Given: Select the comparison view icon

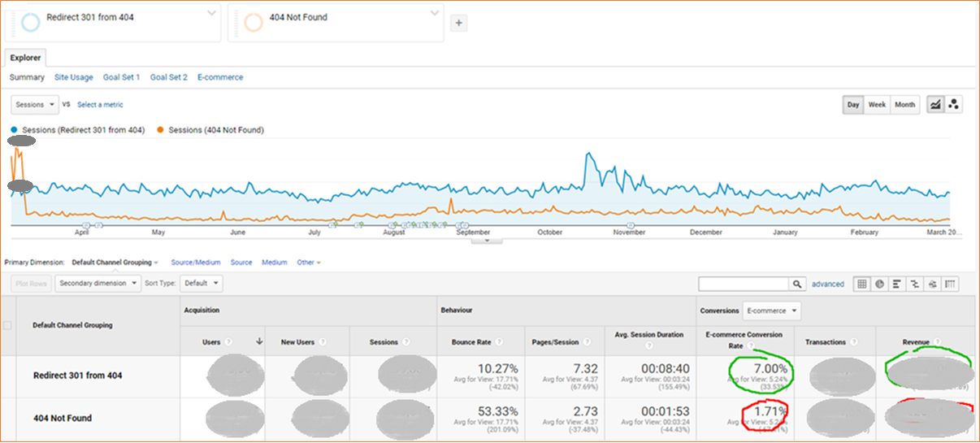Looking at the screenshot, I should [915, 284].
